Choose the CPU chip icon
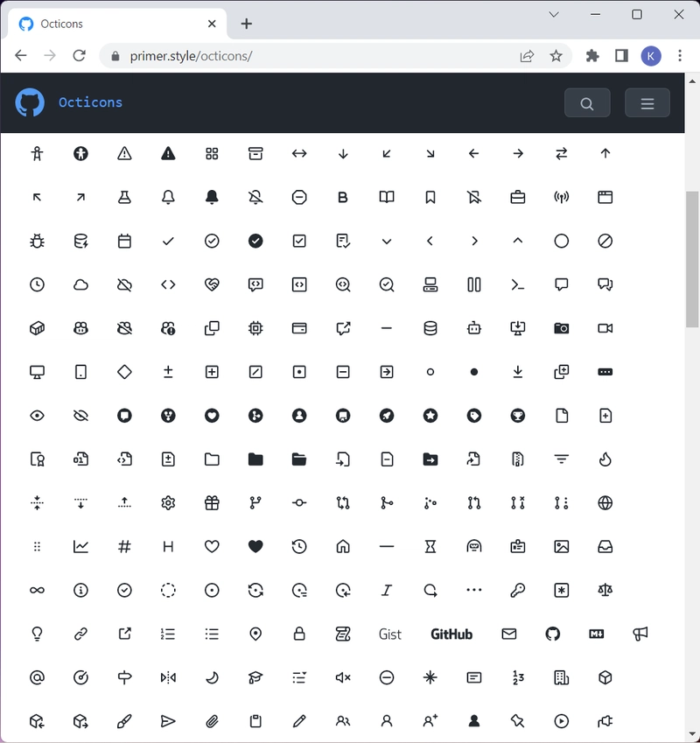700x743 pixels. (255, 328)
